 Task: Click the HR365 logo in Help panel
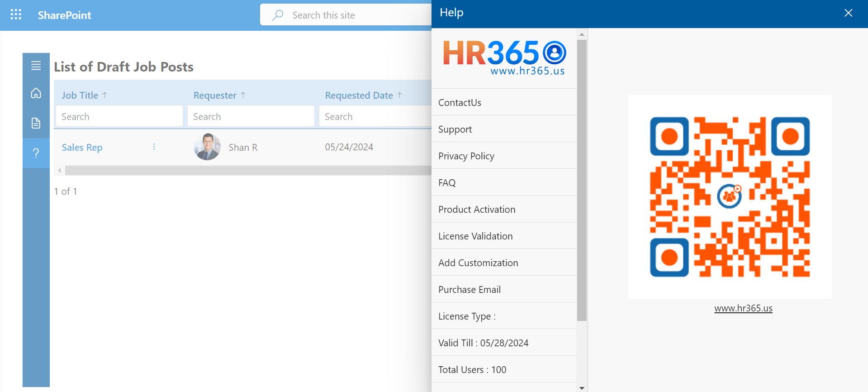tap(504, 57)
